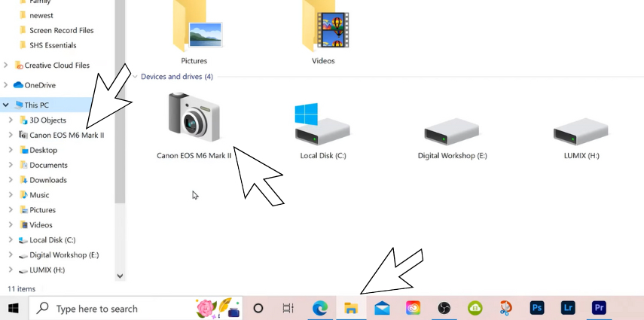
Task: Open Screen Record Files folder in sidebar
Action: click(57, 30)
